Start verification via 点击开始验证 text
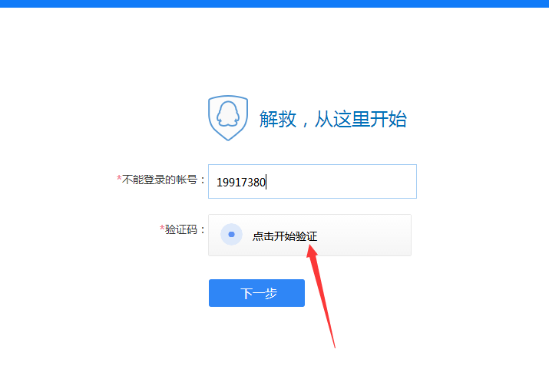 coord(285,236)
